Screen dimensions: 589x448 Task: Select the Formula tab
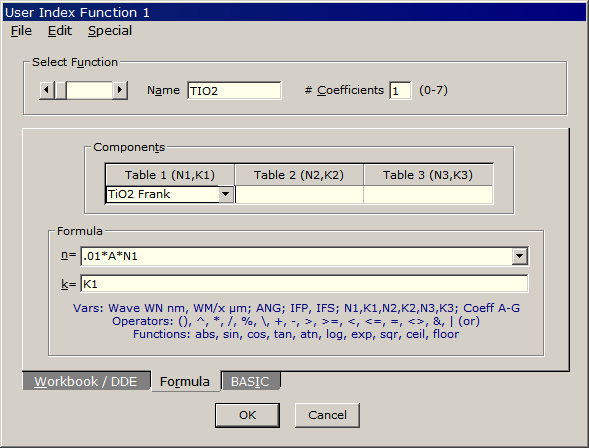185,381
